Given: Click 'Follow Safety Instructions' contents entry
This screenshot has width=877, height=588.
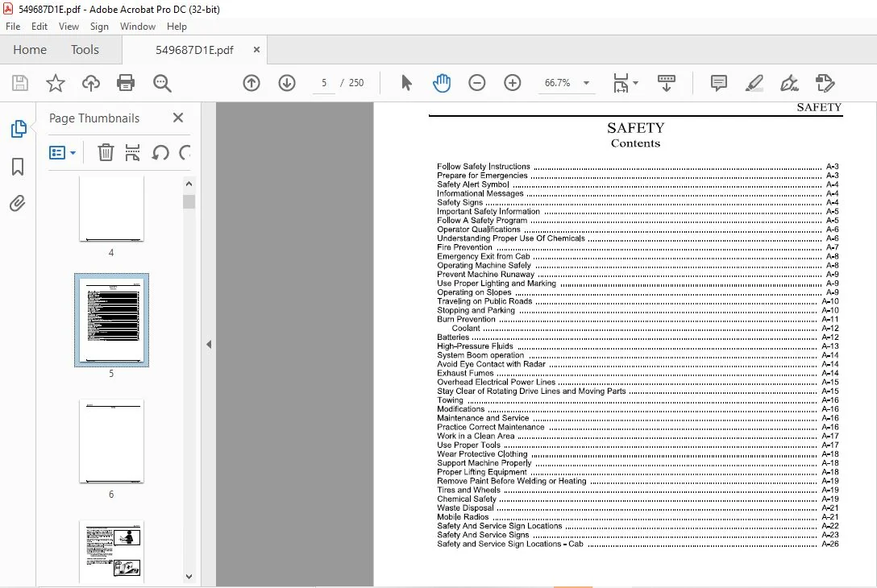Looking at the screenshot, I should 484,166.
